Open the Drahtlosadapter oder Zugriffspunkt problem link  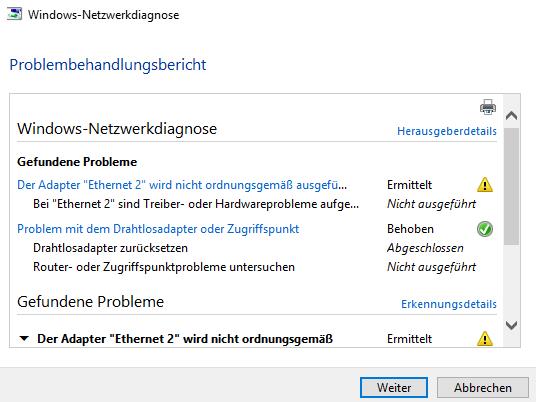click(158, 229)
